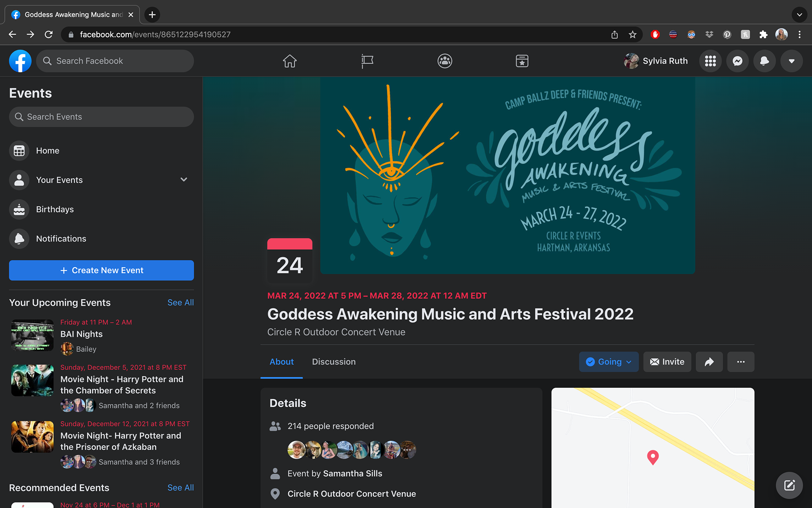Click Create New Event button
The image size is (812, 508).
pyautogui.click(x=101, y=271)
